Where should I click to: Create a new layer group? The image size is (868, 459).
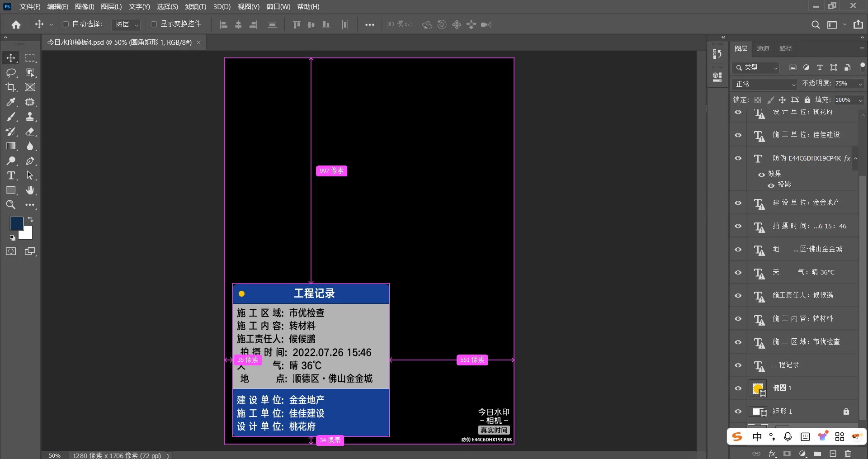pos(817,454)
